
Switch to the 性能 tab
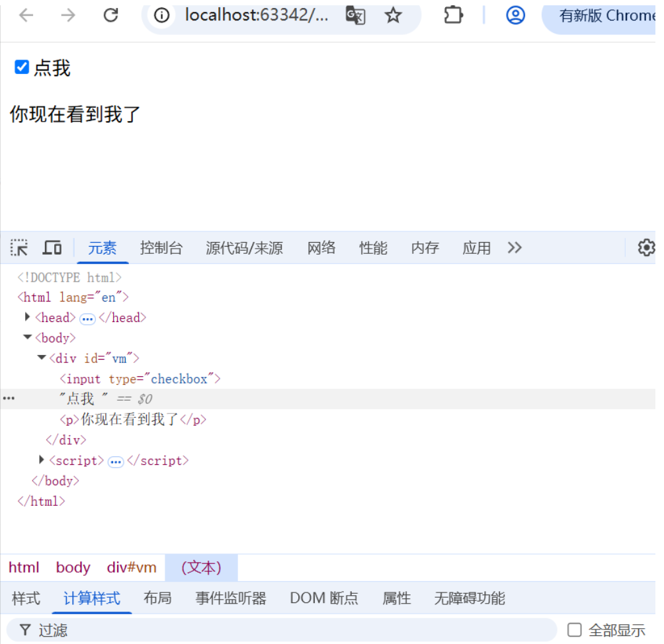(x=373, y=248)
